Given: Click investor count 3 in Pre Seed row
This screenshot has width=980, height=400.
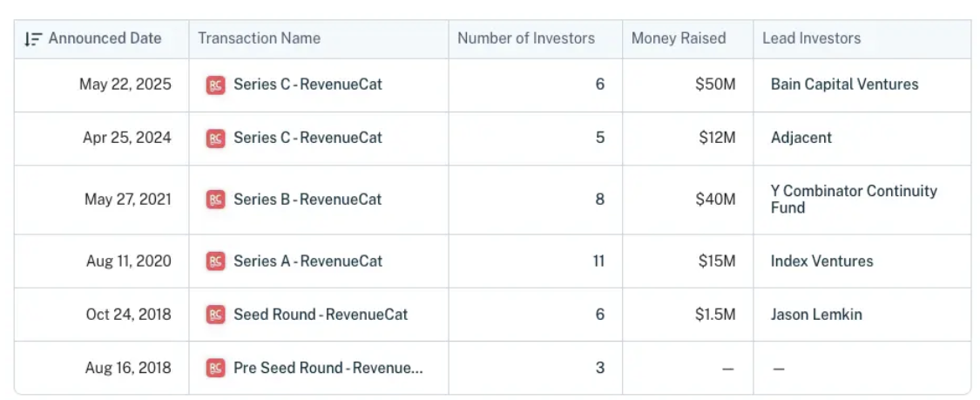Looking at the screenshot, I should click(x=600, y=368).
